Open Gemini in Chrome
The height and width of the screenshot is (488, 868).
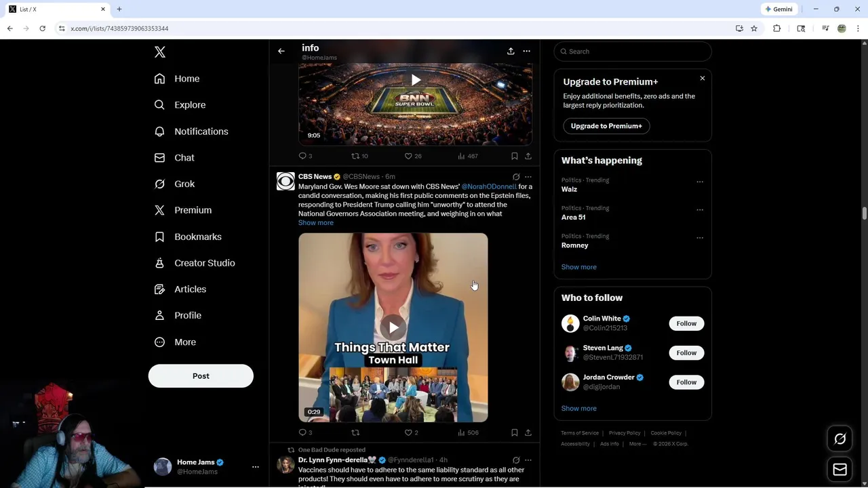click(778, 9)
